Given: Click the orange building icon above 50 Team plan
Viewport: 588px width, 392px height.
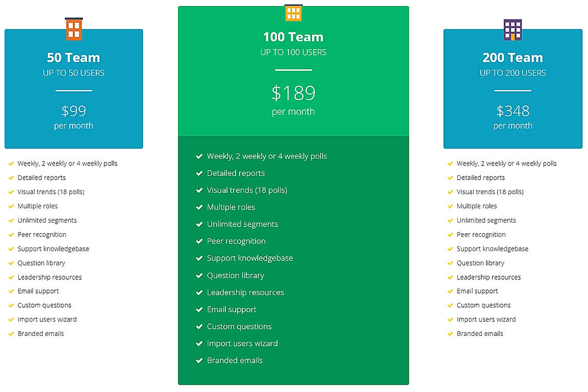Looking at the screenshot, I should coord(73,30).
